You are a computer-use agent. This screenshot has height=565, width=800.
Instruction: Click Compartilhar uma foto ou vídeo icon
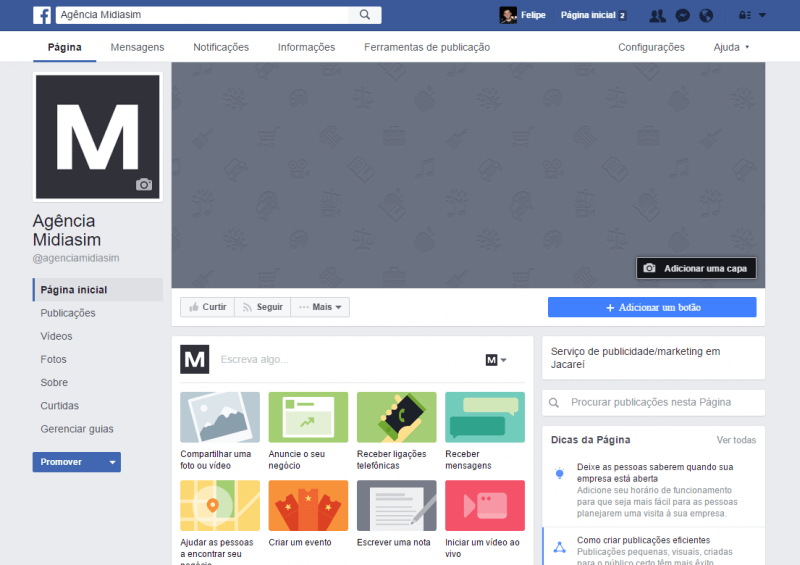220,417
